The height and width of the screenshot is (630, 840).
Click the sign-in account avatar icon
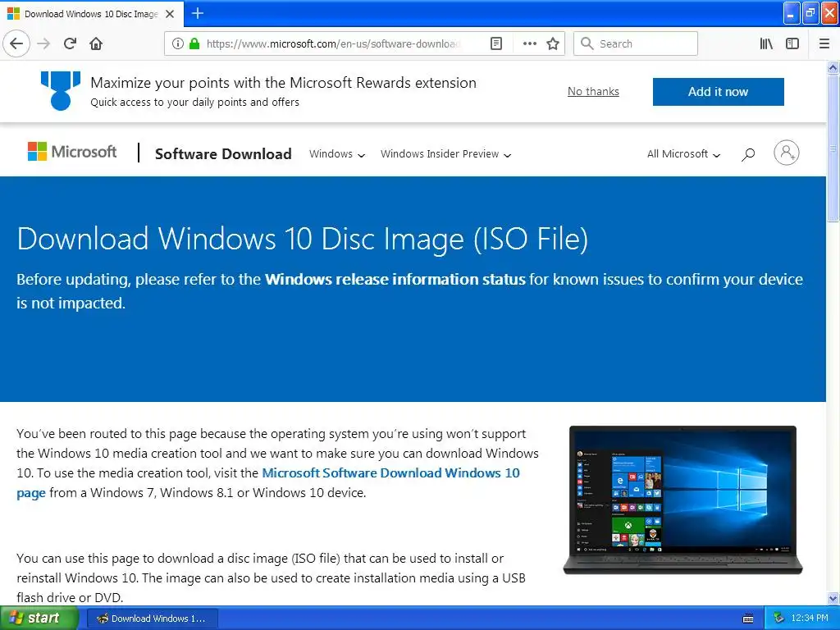coord(787,153)
